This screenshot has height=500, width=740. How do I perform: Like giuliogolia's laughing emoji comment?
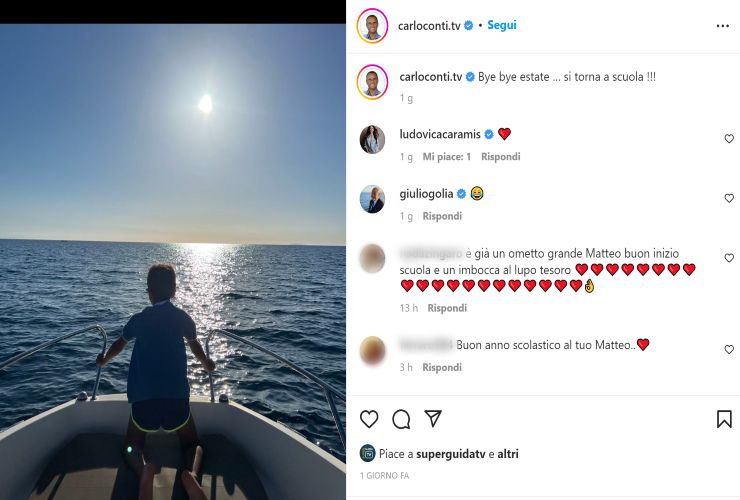(x=729, y=198)
